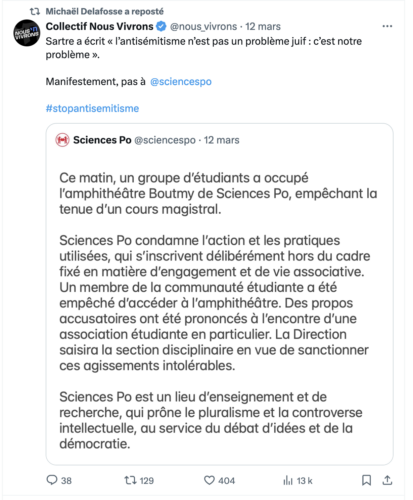Open the #stopantisemitisme hashtag
The height and width of the screenshot is (500, 413).
pyautogui.click(x=92, y=108)
